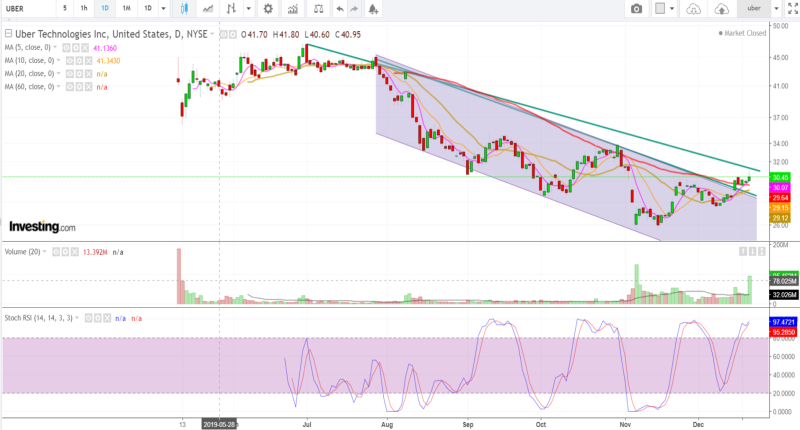Click the green 30.45 price label
This screenshot has height=430, width=800.
tap(780, 178)
